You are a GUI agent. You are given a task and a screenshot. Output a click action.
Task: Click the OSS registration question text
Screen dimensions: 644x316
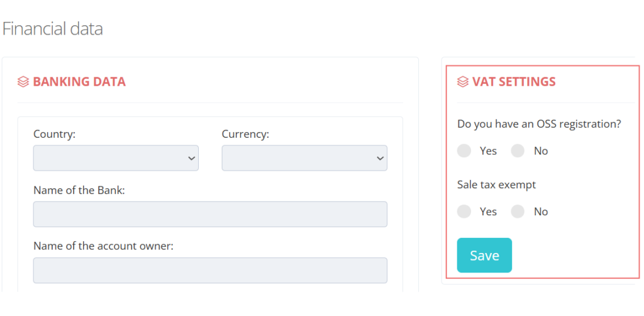(x=539, y=123)
